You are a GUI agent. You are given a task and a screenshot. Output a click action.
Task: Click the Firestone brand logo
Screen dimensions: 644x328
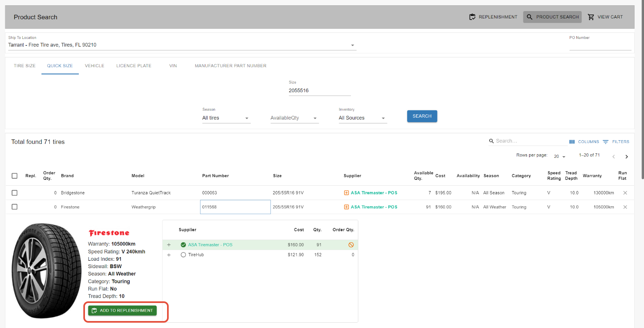pyautogui.click(x=109, y=233)
